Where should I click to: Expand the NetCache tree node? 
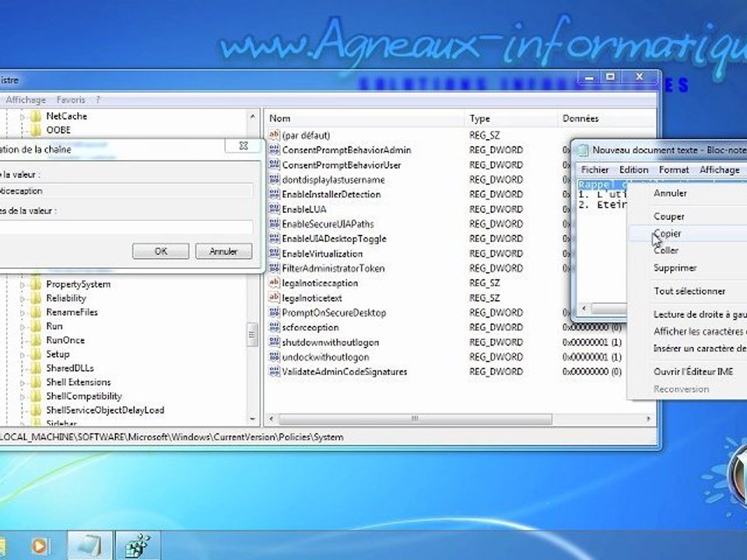22,116
